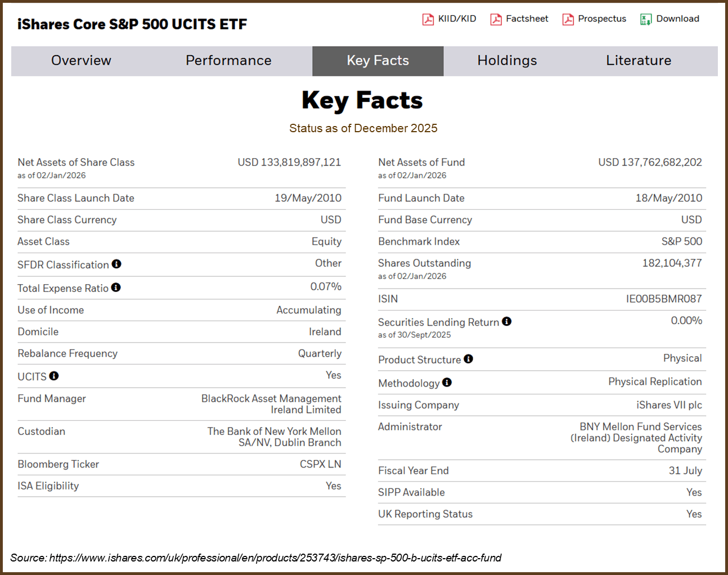Click the Prospectus PDF icon

tap(568, 20)
